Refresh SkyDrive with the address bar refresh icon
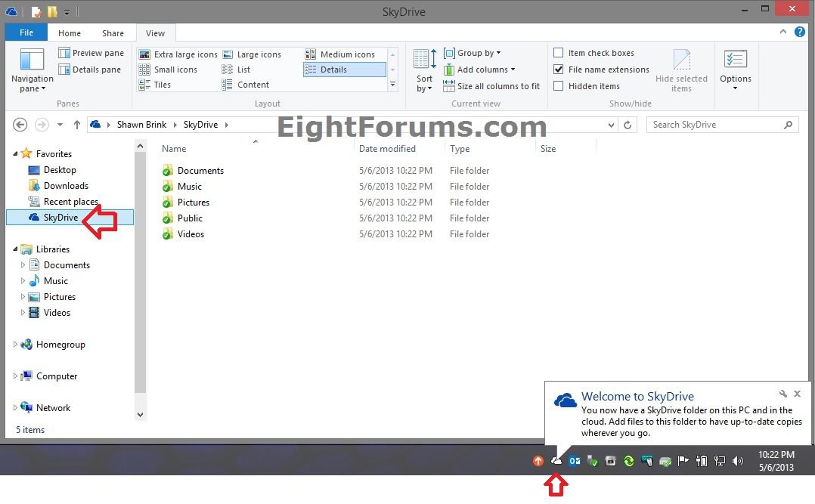This screenshot has width=815, height=504. pyautogui.click(x=628, y=125)
